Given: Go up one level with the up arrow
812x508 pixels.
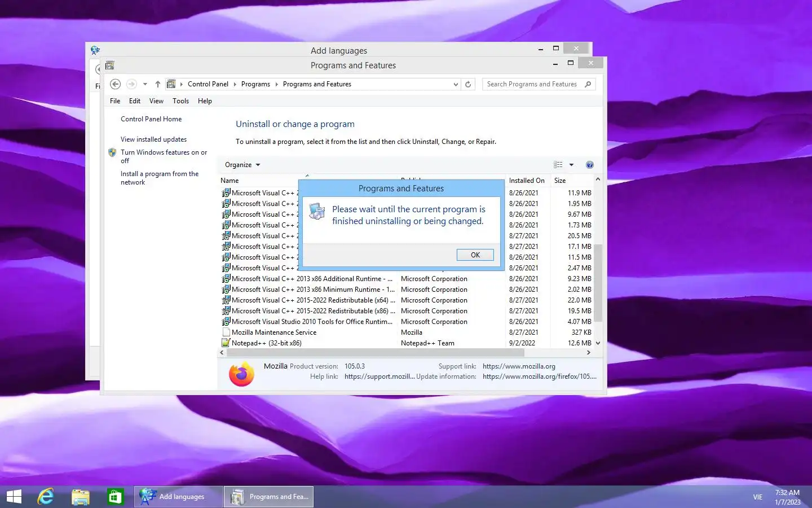Looking at the screenshot, I should (158, 84).
